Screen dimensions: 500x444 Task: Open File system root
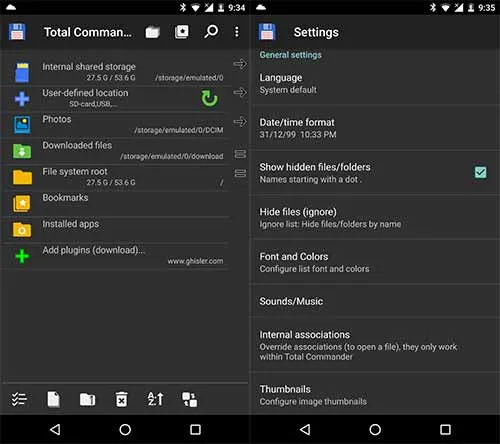(x=115, y=177)
